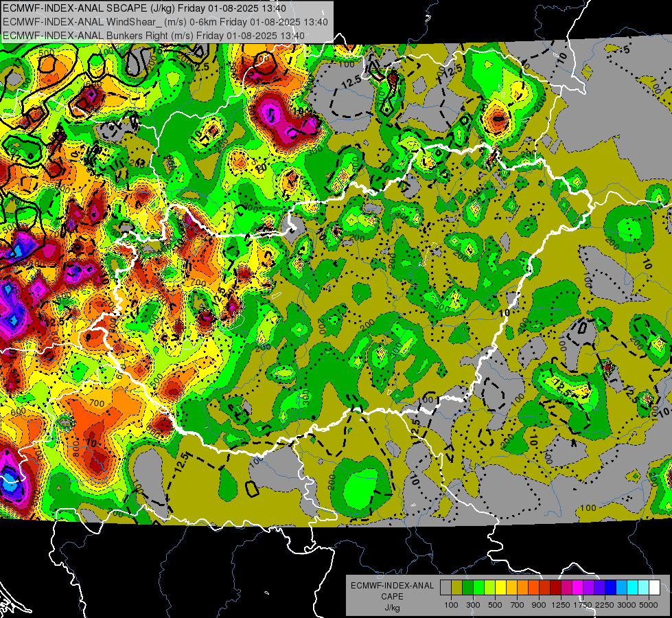
Task: Click the gray swatch in the CAPE legend
Action: click(445, 588)
